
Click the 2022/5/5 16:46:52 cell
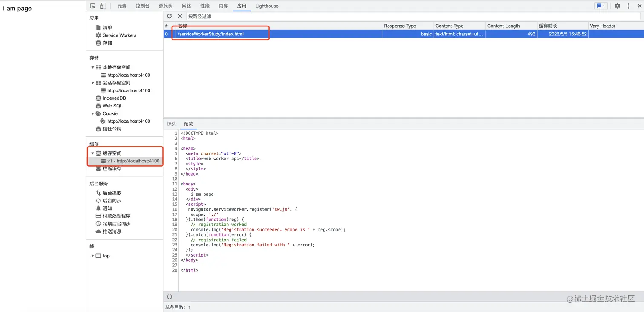(562, 34)
